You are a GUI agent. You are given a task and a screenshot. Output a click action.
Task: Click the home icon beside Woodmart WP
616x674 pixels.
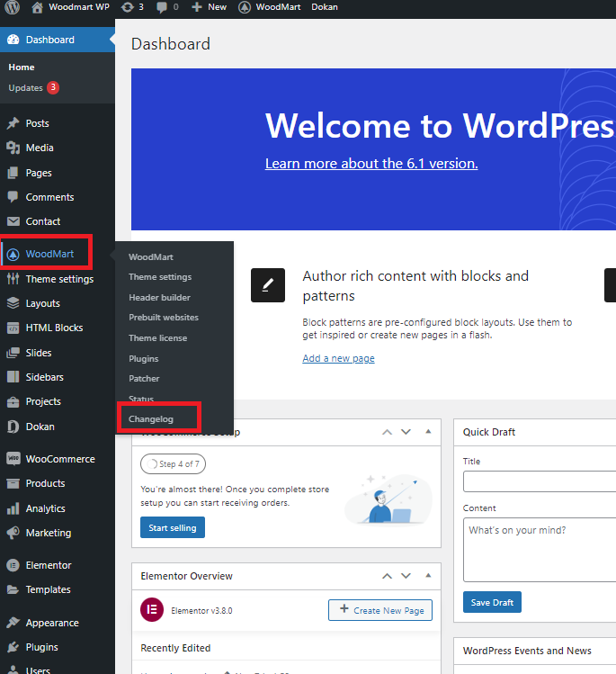coord(37,7)
